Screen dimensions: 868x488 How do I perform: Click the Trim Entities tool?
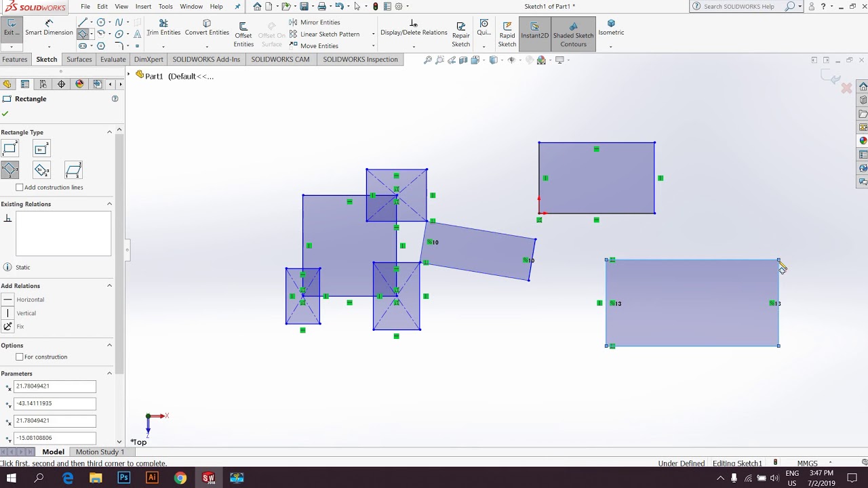163,28
